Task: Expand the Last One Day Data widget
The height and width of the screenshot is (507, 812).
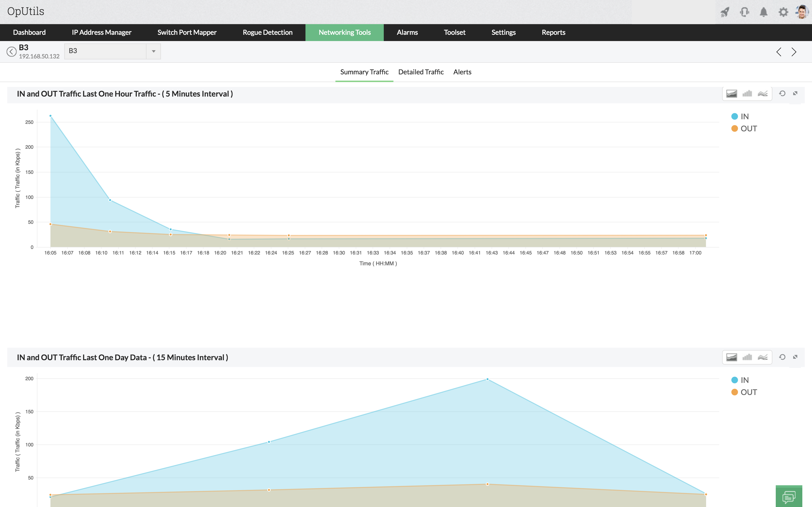Action: (x=795, y=357)
